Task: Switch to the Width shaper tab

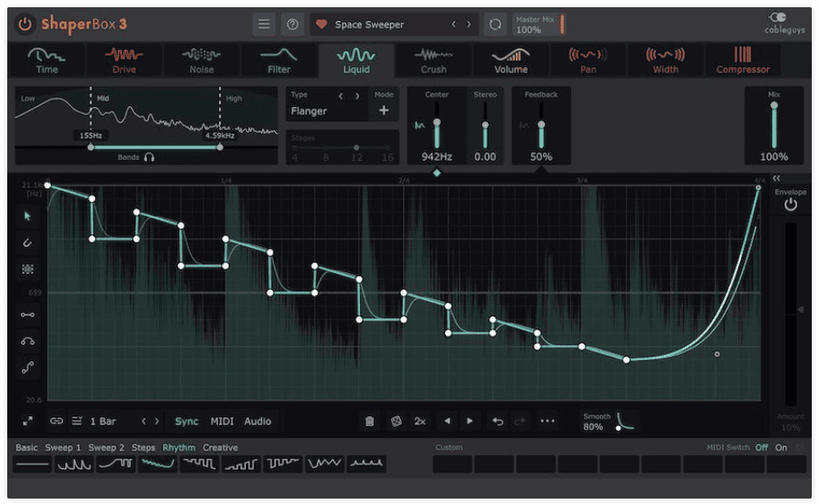Action: (x=665, y=60)
